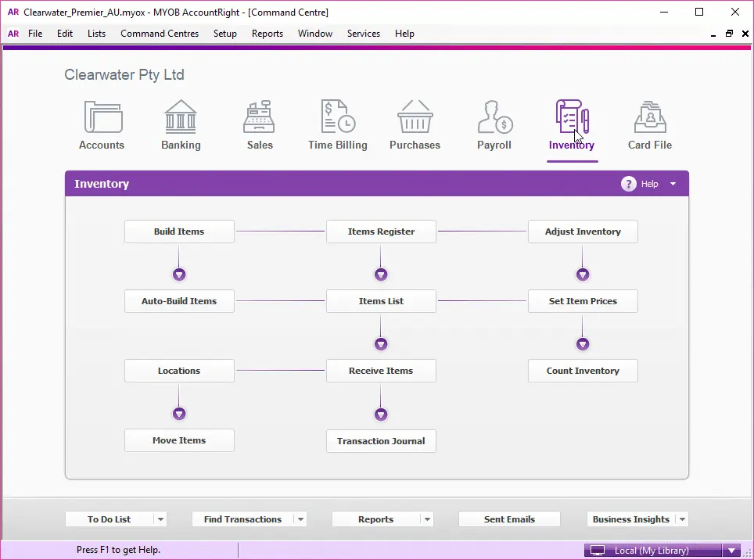
Task: Click the Local library monitor icon
Action: coord(598,551)
